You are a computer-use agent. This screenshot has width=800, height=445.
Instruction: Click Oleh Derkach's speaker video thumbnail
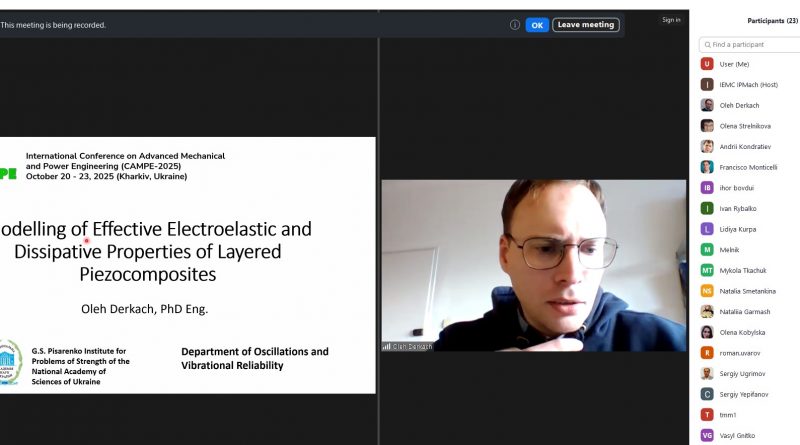pyautogui.click(x=533, y=265)
